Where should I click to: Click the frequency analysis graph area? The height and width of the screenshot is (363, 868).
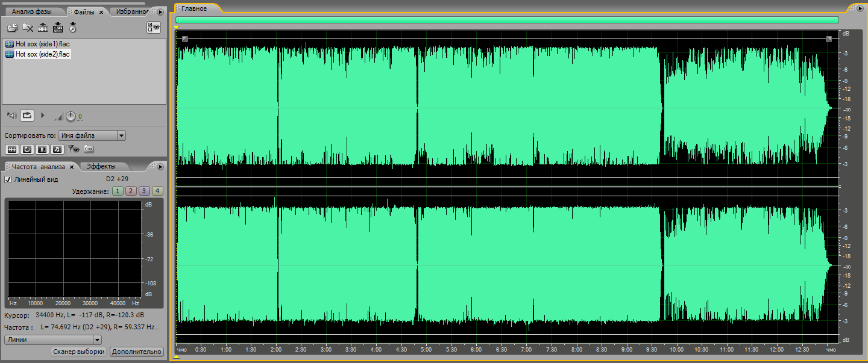[75, 248]
